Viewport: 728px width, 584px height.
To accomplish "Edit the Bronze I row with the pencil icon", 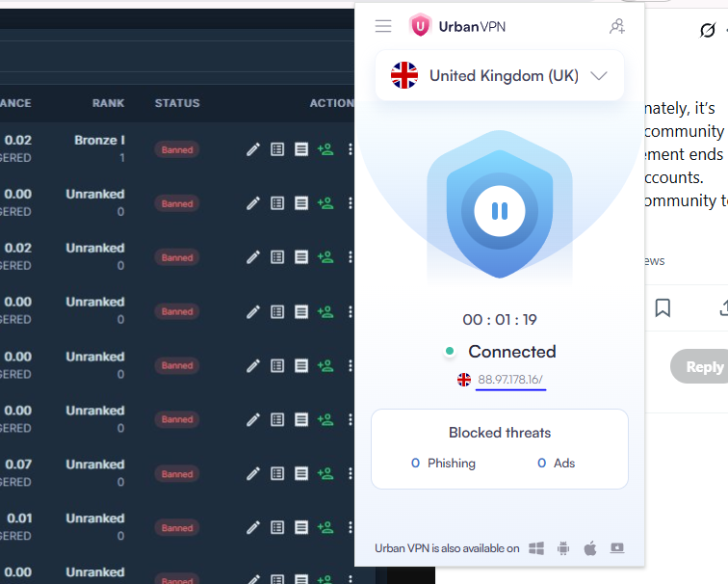I will pos(253,149).
